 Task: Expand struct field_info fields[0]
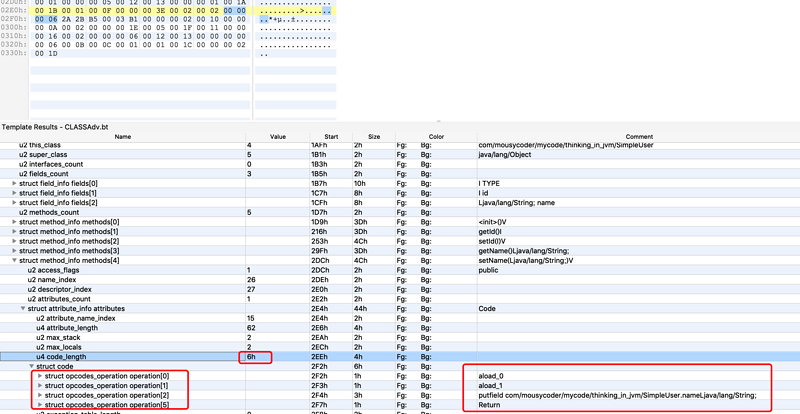pos(14,183)
